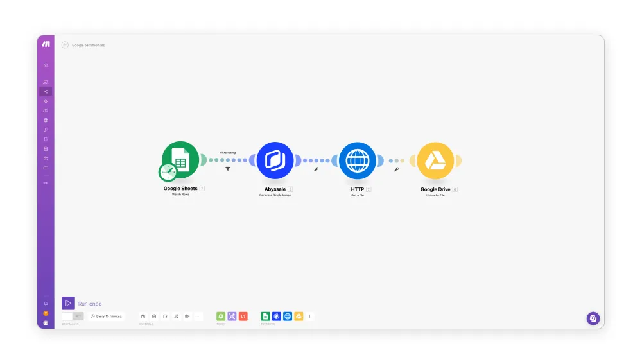Click the number badge next to Google Drive
Image resolution: width=642 pixels, height=364 pixels.
pos(455,189)
